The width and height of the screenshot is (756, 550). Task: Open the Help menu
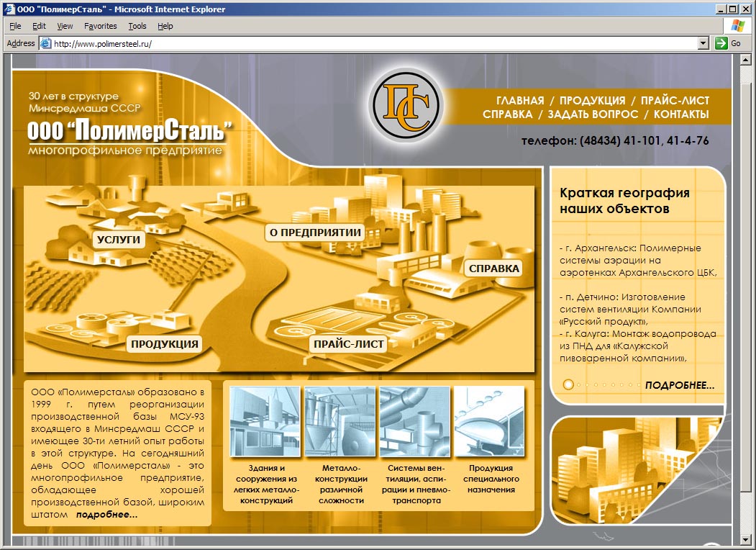[x=165, y=26]
